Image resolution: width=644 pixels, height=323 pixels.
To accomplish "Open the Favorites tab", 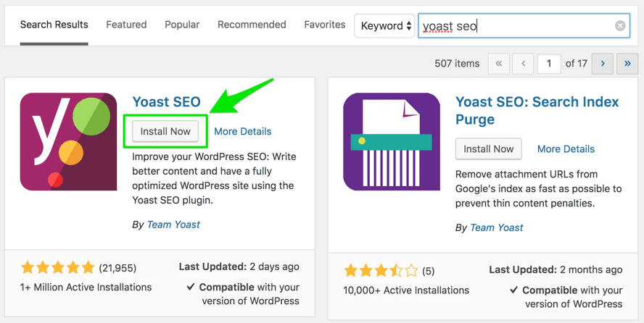I will (324, 25).
